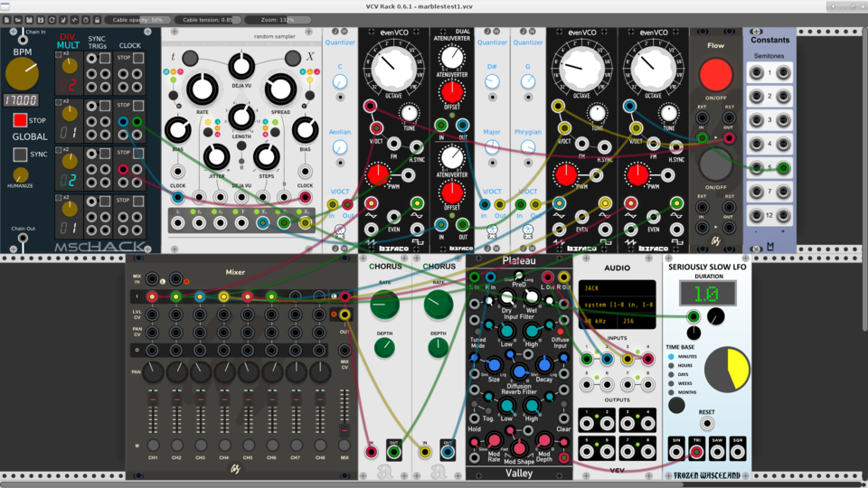Open the 256 block size dropdown
The height and width of the screenshot is (488, 868).
point(637,321)
